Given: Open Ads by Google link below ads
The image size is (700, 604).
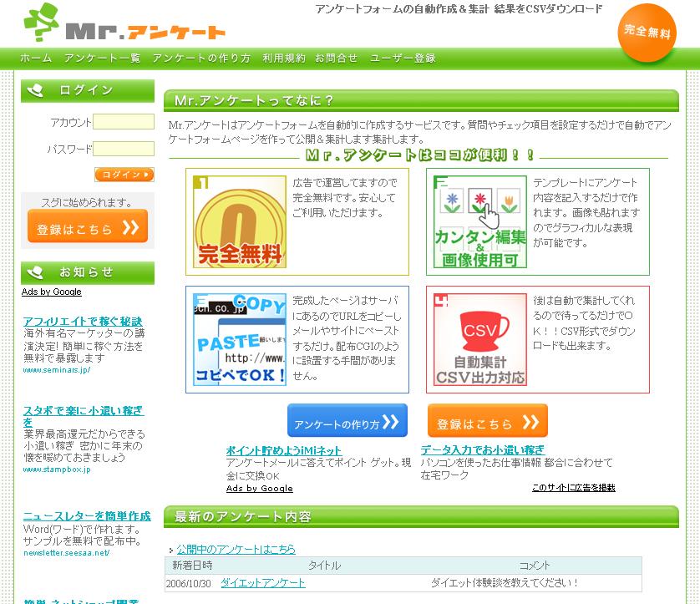Looking at the screenshot, I should click(260, 489).
